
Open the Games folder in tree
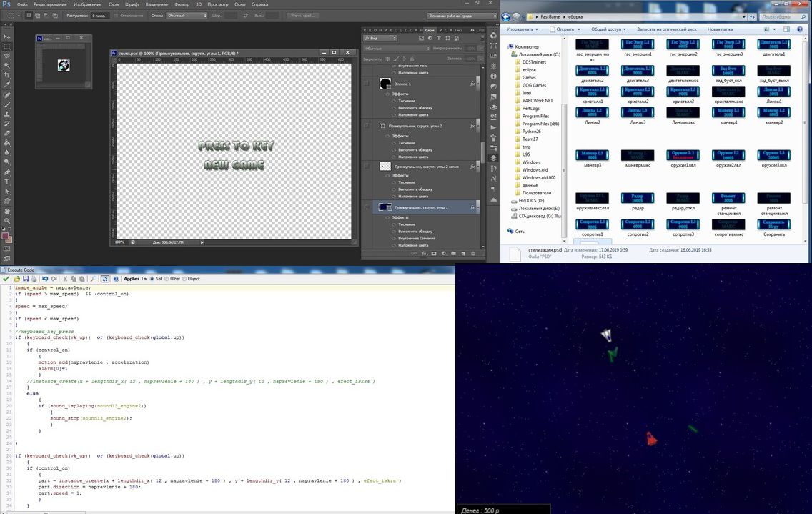pyautogui.click(x=529, y=78)
